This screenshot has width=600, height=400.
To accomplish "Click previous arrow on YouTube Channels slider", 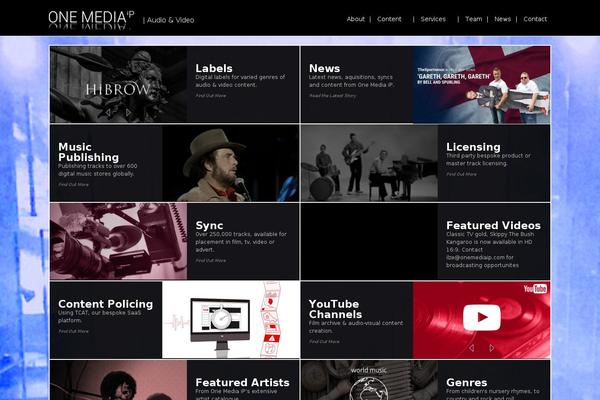I will coord(471,348).
